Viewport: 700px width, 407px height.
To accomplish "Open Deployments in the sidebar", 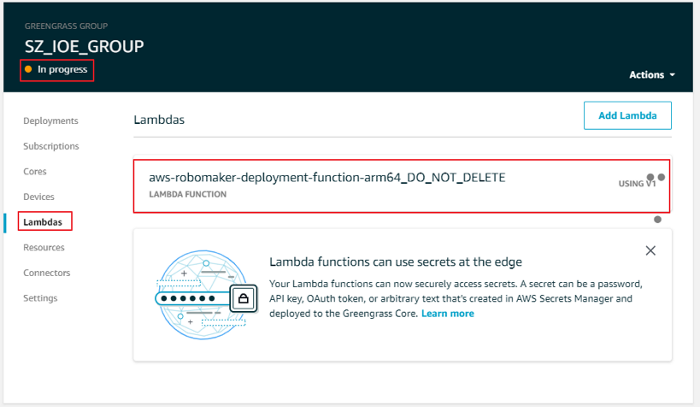I will tap(50, 121).
